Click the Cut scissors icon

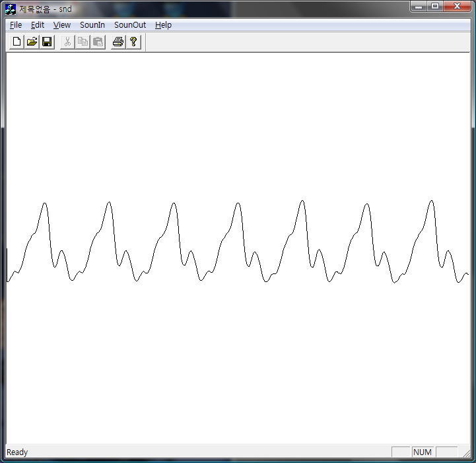tap(67, 42)
